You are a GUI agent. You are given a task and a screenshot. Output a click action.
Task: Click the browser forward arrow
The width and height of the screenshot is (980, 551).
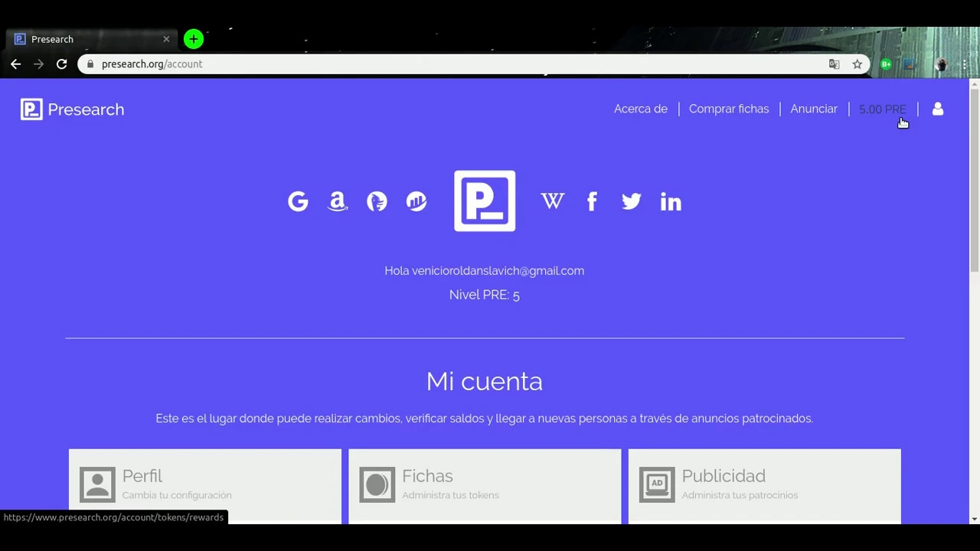pyautogui.click(x=39, y=64)
